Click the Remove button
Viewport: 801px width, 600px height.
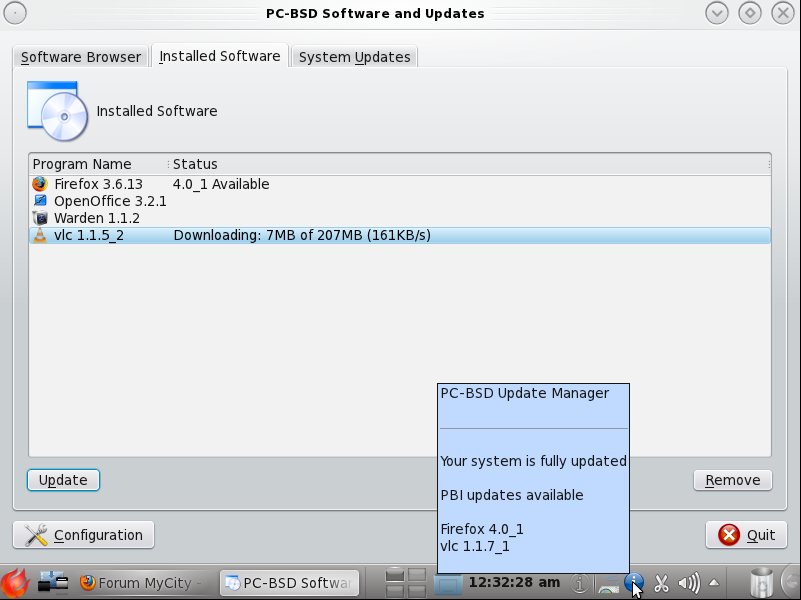[x=732, y=480]
